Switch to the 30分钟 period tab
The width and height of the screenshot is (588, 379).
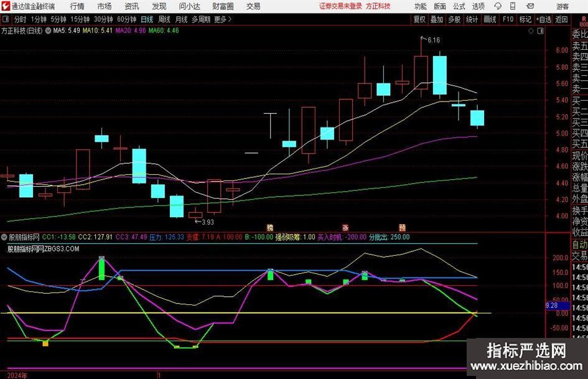point(103,19)
